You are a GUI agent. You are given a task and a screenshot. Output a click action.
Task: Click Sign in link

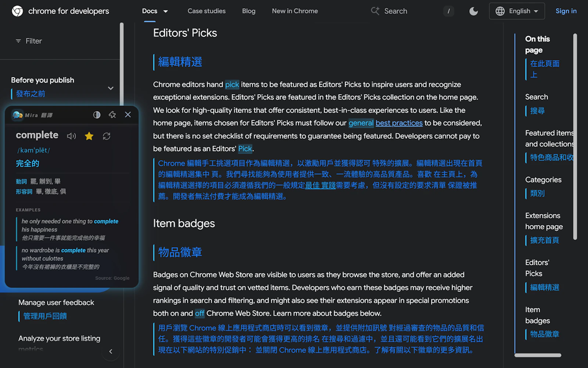(566, 11)
